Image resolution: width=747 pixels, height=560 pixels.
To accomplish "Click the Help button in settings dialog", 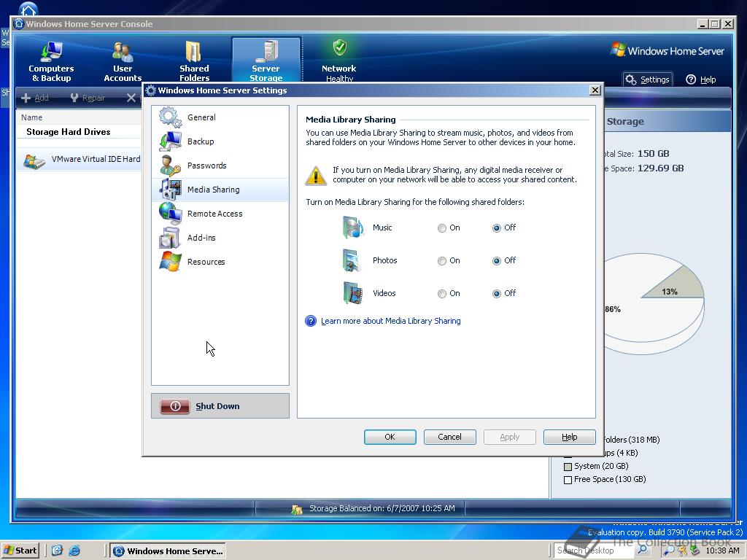I will click(x=569, y=437).
